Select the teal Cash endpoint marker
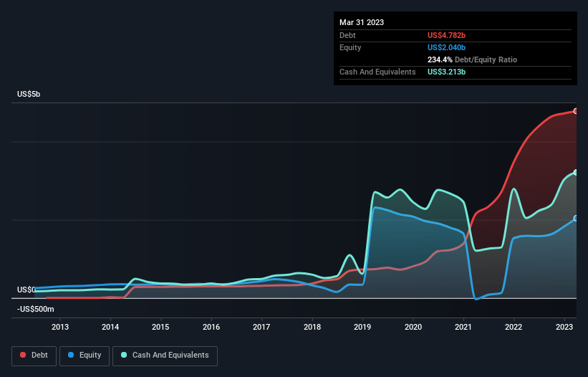The height and width of the screenshot is (377, 588). [576, 173]
